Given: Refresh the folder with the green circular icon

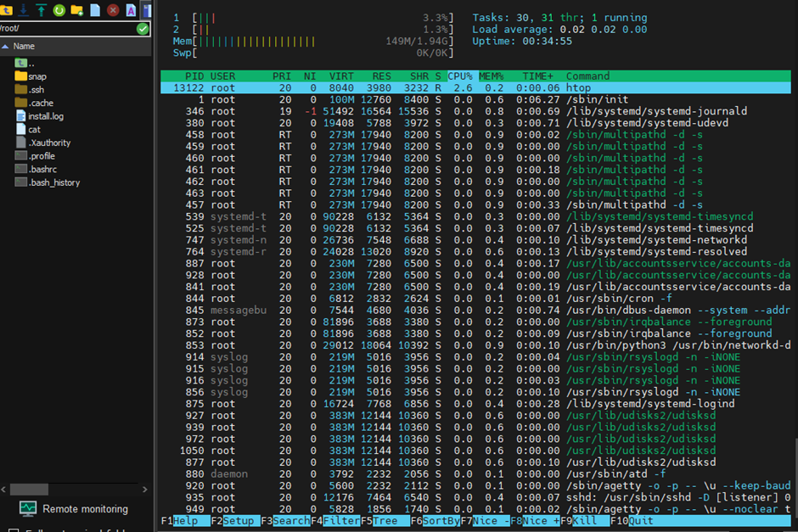Looking at the screenshot, I should click(59, 9).
